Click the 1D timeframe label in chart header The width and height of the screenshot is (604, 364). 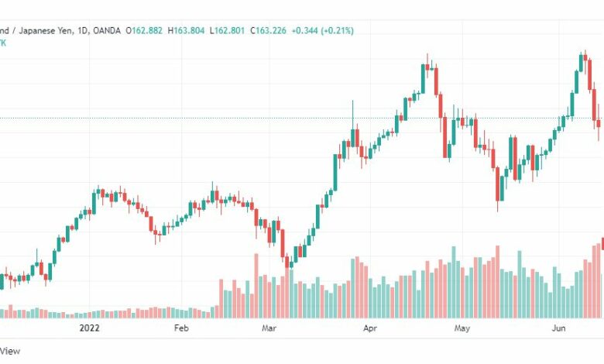[x=82, y=30]
